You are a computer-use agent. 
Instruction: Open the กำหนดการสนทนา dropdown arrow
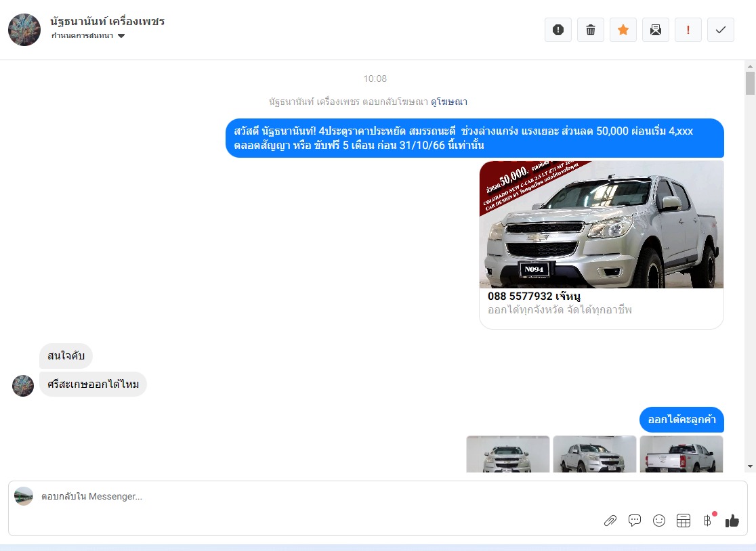pos(121,36)
